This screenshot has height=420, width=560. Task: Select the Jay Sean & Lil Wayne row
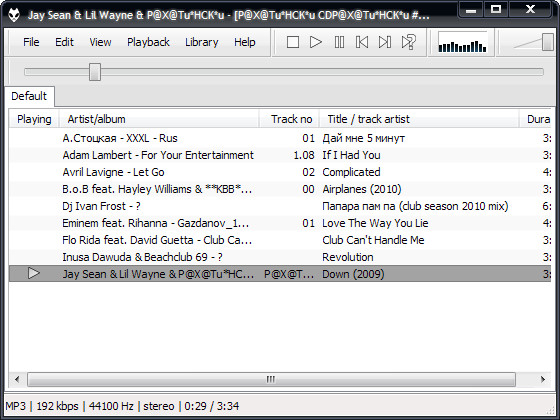(x=280, y=274)
